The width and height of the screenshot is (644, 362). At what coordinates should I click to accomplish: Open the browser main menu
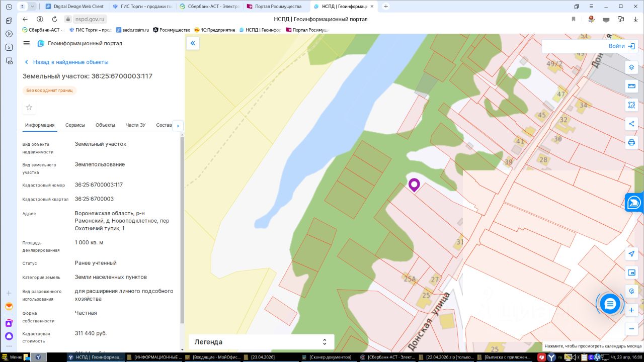click(x=590, y=7)
